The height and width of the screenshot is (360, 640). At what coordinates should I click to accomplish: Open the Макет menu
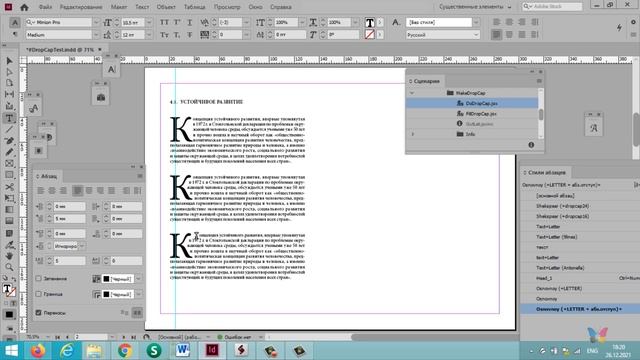(119, 7)
